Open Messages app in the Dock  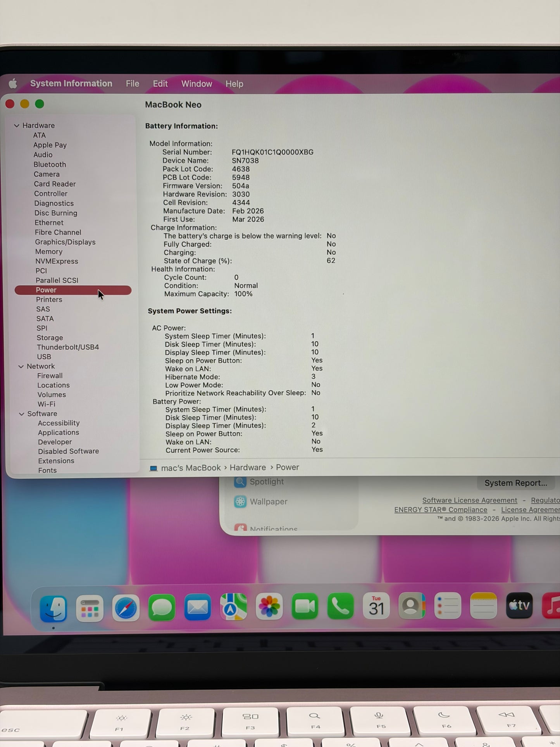[x=162, y=607]
